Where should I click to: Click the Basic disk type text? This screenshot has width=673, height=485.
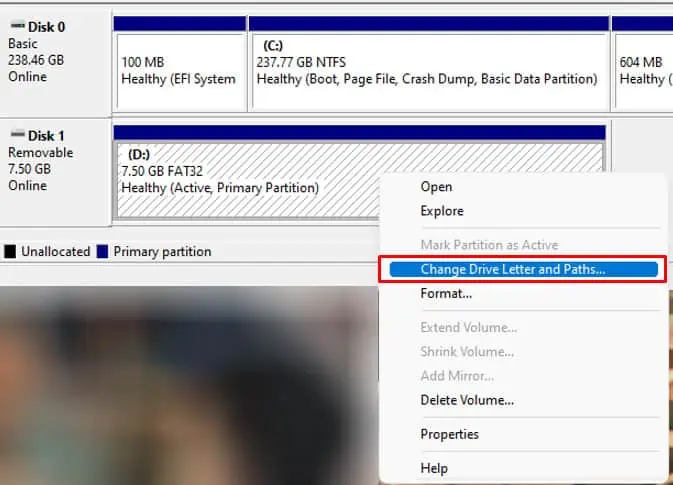23,43
